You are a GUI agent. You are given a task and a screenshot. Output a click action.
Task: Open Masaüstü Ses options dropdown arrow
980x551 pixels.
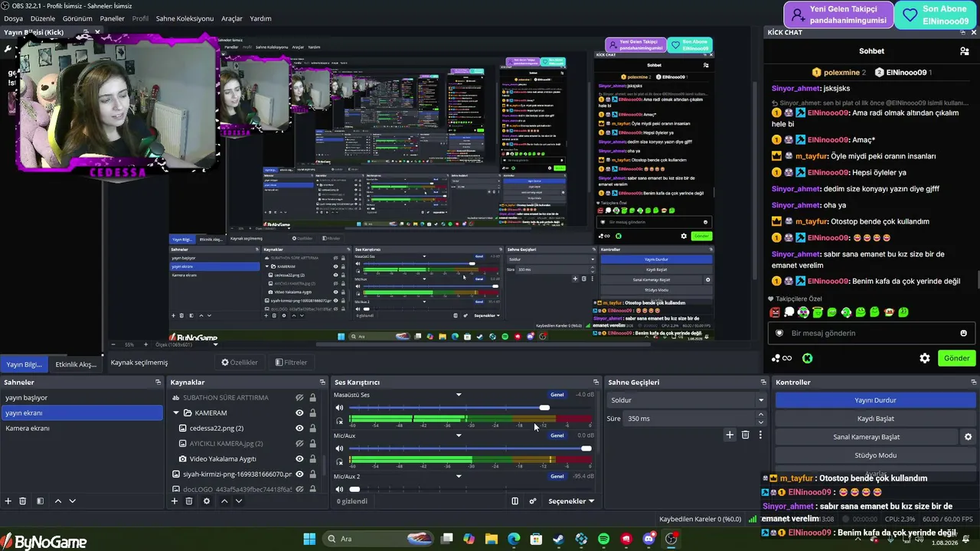pyautogui.click(x=459, y=395)
